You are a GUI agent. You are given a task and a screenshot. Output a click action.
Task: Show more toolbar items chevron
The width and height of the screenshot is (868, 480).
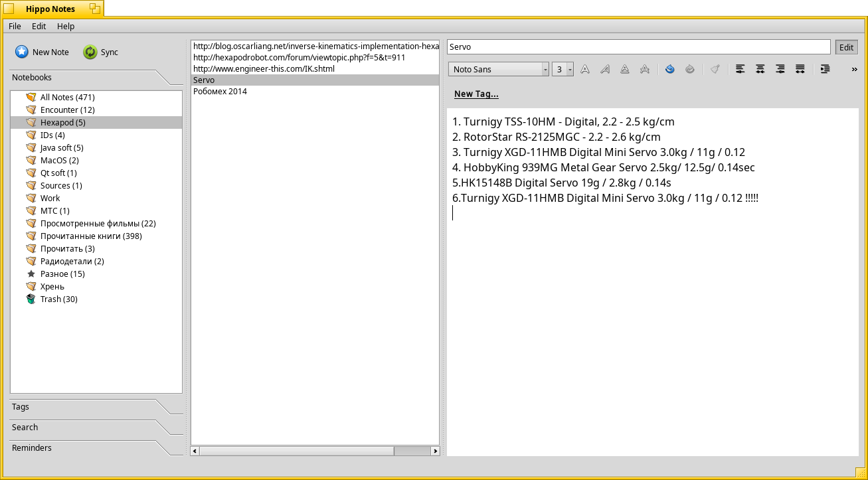click(x=854, y=69)
